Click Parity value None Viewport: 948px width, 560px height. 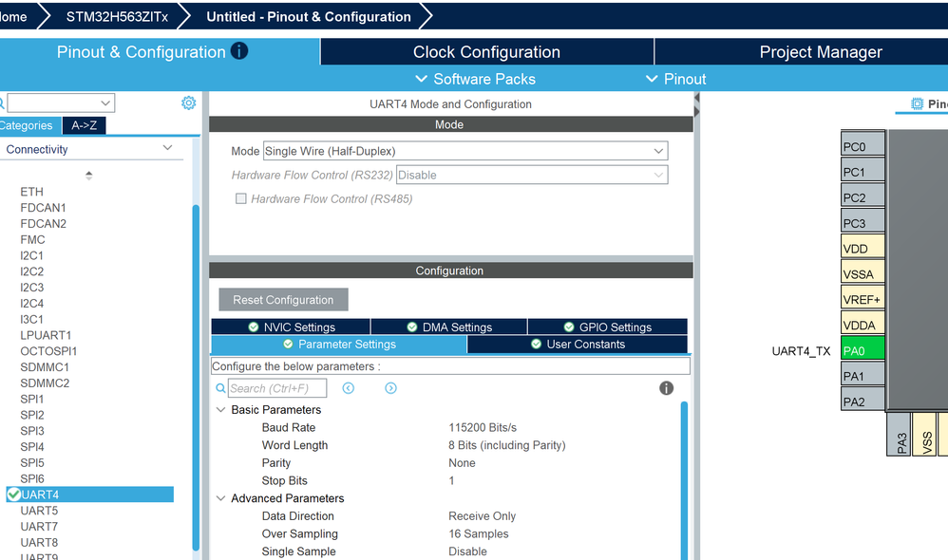click(462, 463)
